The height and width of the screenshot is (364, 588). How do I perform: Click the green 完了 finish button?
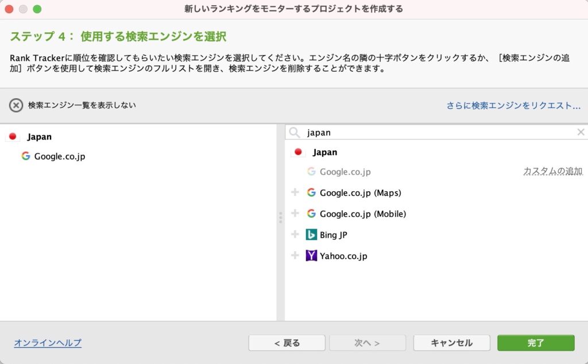coord(536,343)
